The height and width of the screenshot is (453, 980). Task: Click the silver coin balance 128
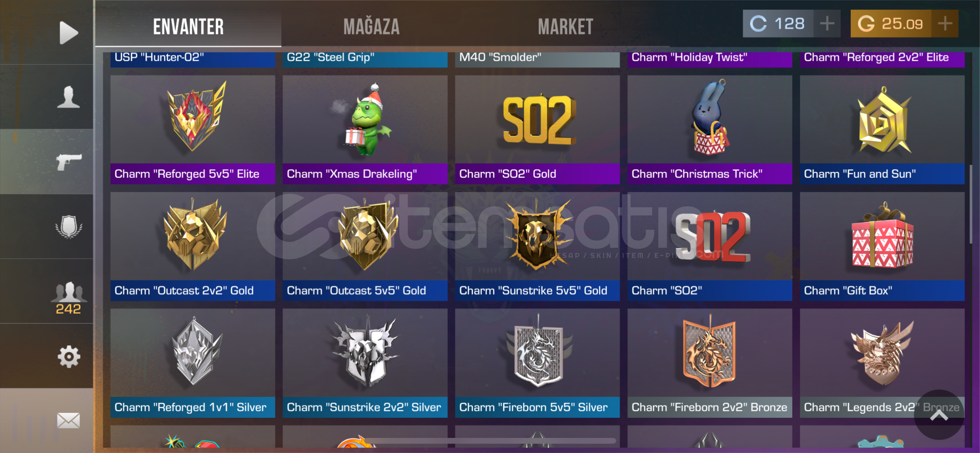778,23
